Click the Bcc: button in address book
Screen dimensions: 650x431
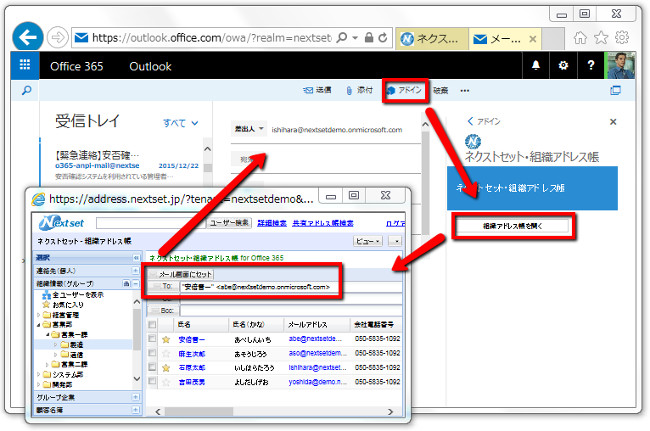point(163,310)
